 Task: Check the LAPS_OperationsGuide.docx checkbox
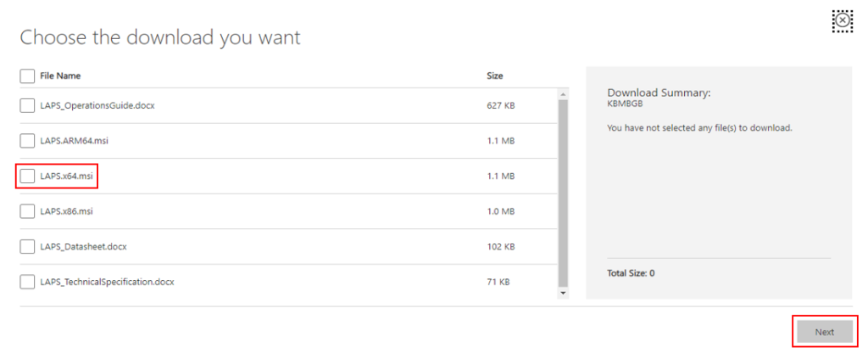coord(27,106)
